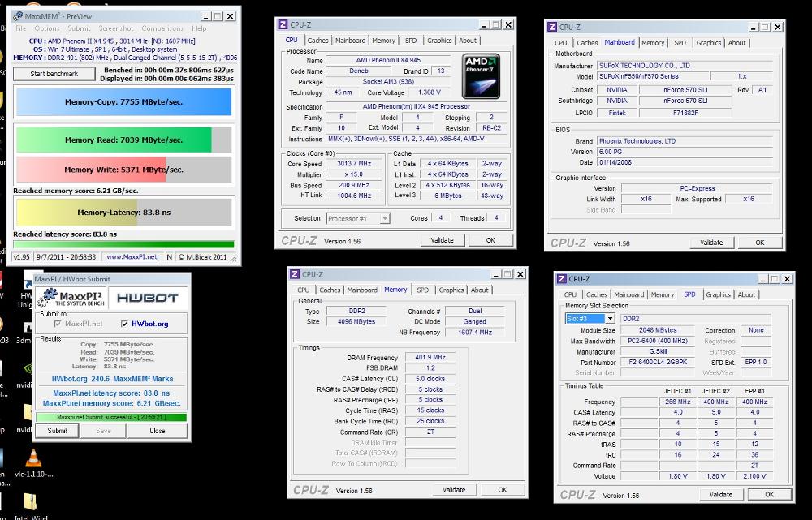The image size is (812, 520).
Task: Open the Help menu in MaxxMEM
Action: (199, 28)
